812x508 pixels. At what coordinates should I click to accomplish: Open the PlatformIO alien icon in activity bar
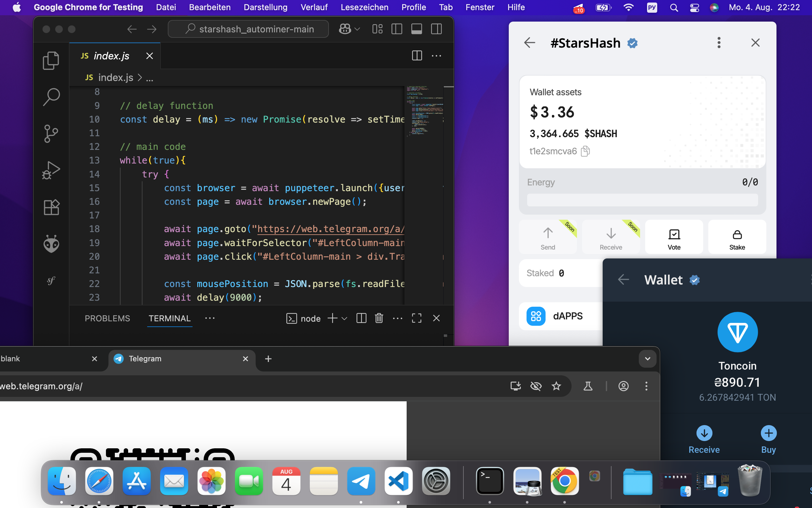(x=51, y=244)
